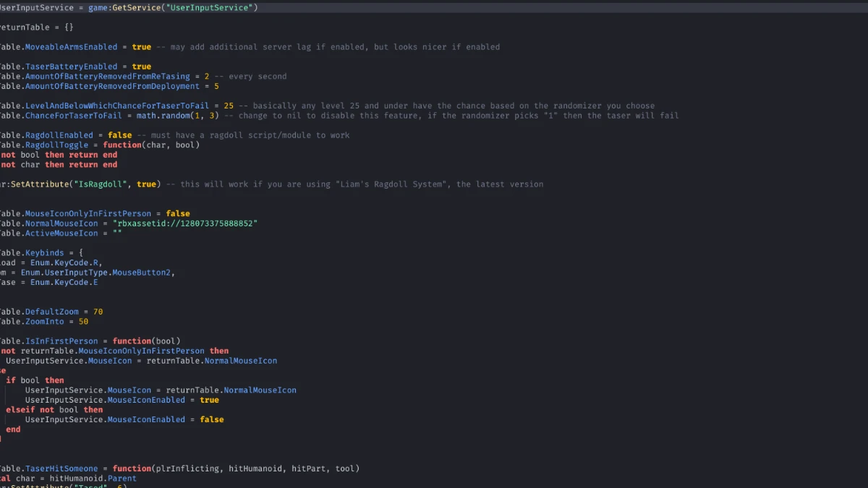Click the ZoomInto value 50
This screenshot has height=488, width=868.
click(83, 322)
